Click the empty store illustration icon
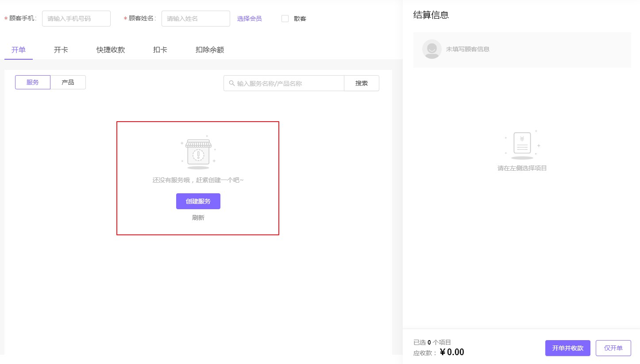 (198, 153)
